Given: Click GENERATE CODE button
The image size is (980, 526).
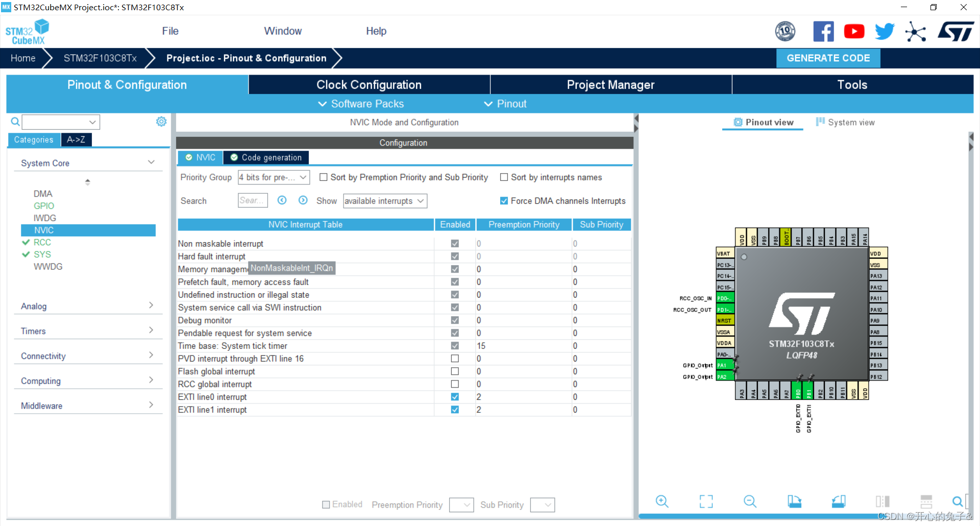Looking at the screenshot, I should (x=828, y=58).
